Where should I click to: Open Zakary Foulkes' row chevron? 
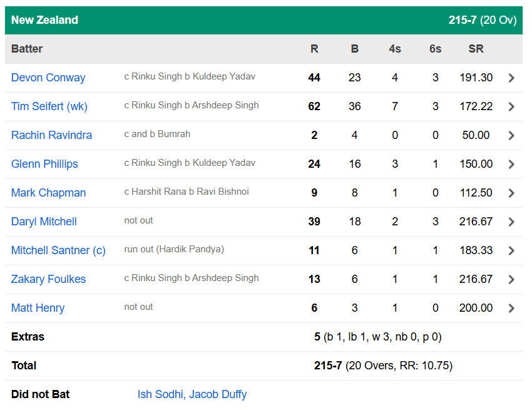tap(511, 279)
